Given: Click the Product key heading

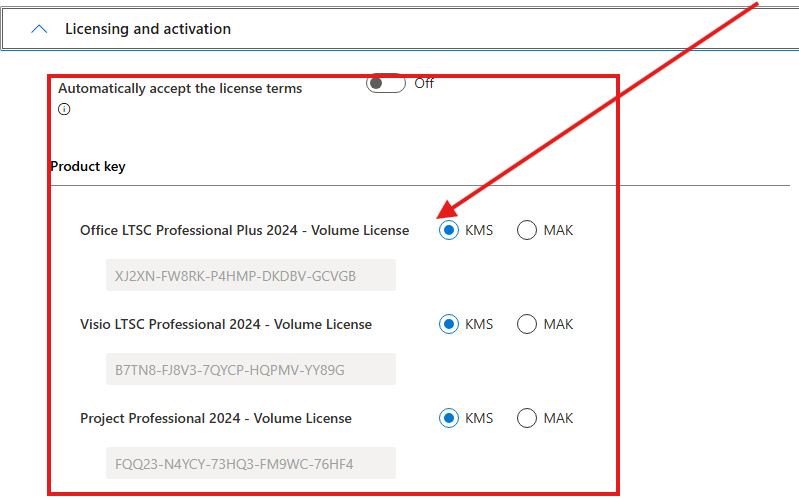Looking at the screenshot, I should point(88,167).
